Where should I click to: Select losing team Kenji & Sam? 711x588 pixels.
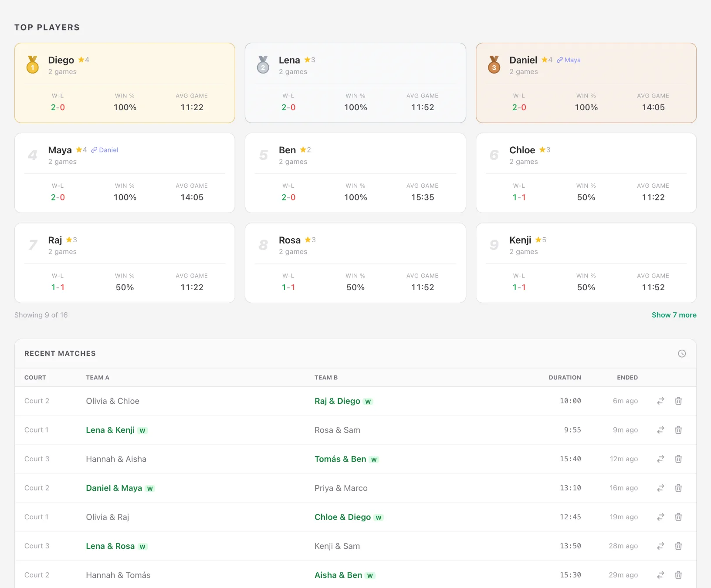click(x=337, y=546)
